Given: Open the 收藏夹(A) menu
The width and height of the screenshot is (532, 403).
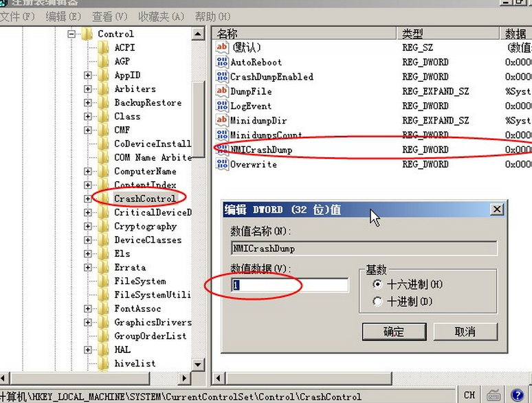Looking at the screenshot, I should [161, 16].
